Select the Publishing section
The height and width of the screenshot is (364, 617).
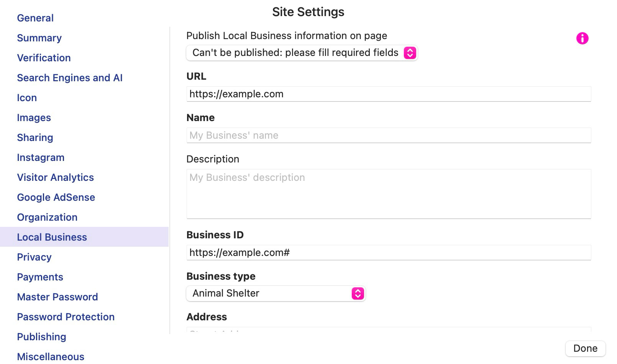(41, 337)
